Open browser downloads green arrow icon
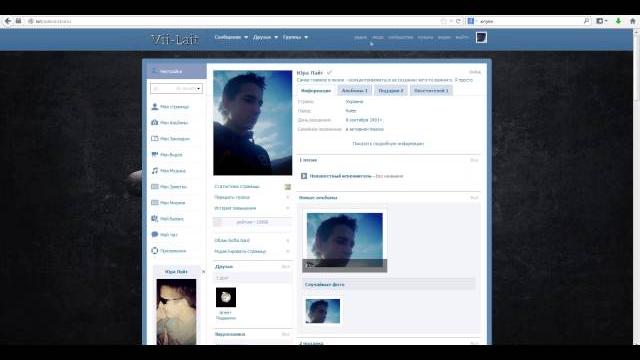The image size is (640, 360). (x=618, y=21)
